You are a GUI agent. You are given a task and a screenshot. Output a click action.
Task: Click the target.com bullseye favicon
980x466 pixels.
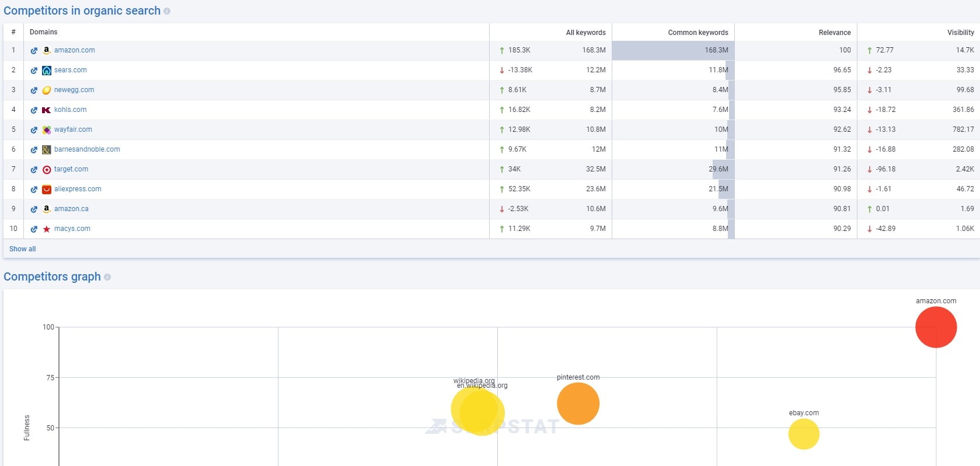[47, 170]
